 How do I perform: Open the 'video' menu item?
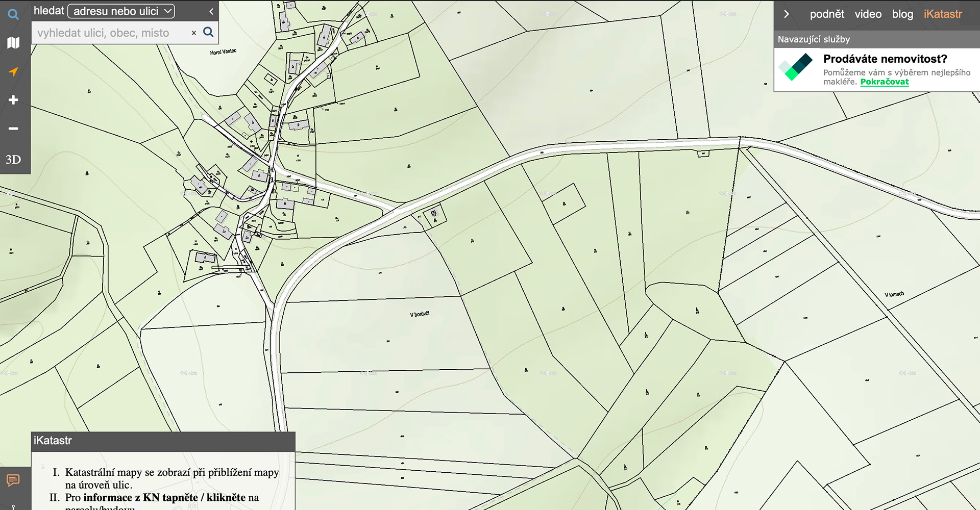[868, 14]
